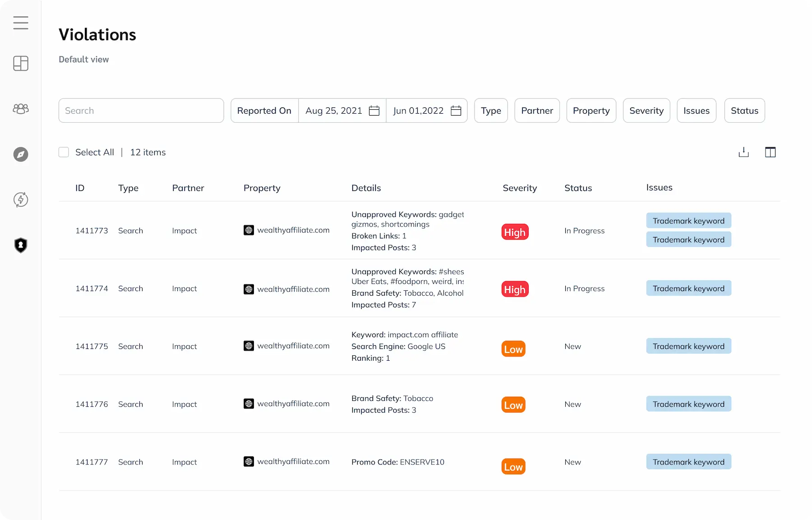Open the hamburger menu in sidebar
812x520 pixels.
coord(21,23)
